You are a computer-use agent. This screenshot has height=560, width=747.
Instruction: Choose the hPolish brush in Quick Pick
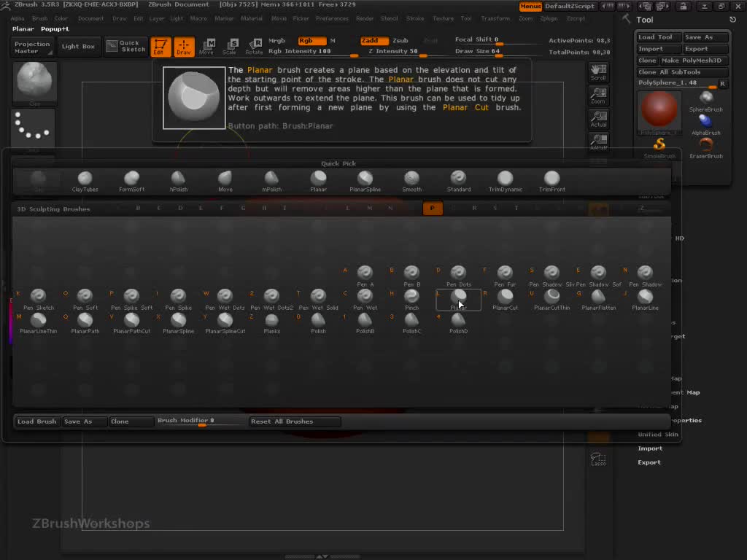178,182
